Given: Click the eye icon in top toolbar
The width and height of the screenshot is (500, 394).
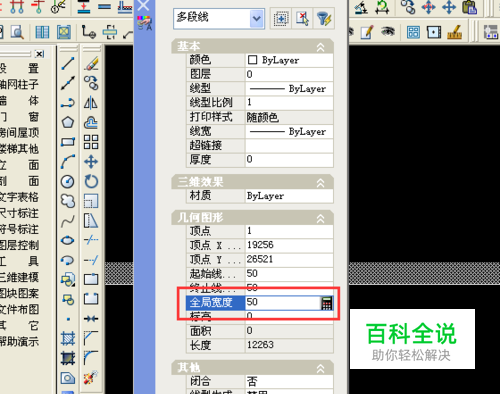Looking at the screenshot, I should 388,32.
